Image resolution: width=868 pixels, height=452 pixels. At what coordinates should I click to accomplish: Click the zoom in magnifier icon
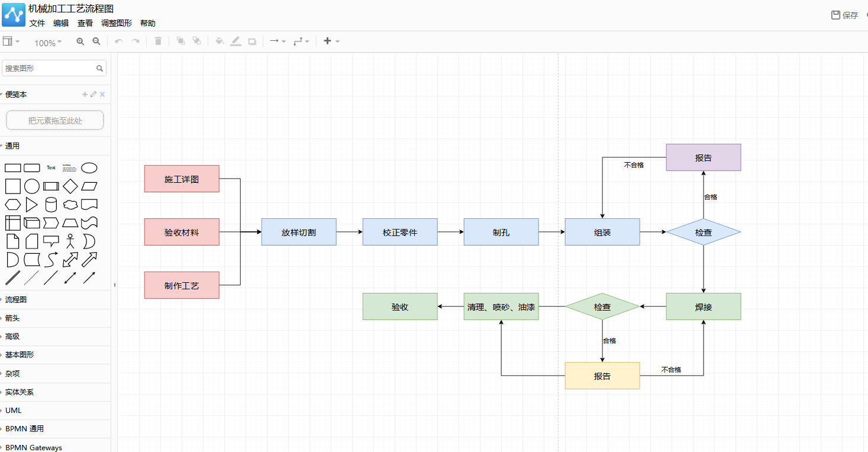click(x=80, y=41)
